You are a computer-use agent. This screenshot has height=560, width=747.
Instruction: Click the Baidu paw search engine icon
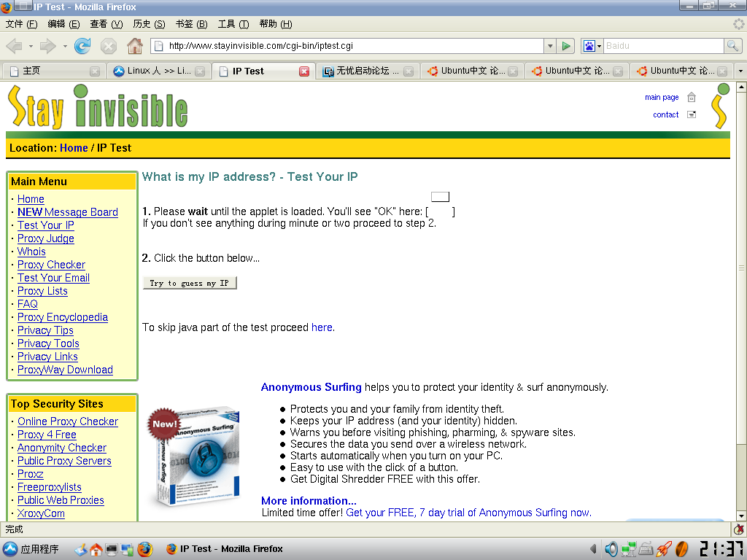click(589, 46)
